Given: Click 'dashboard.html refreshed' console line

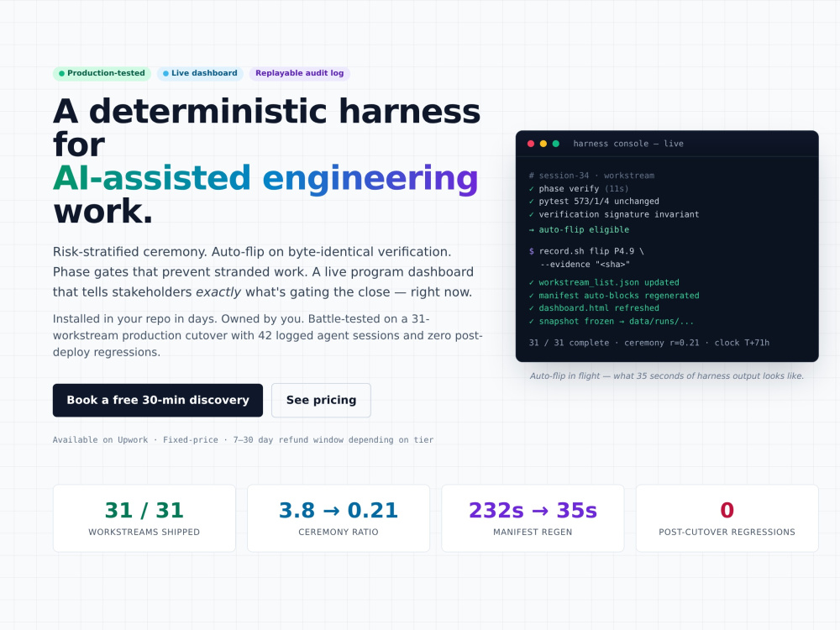Looking at the screenshot, I should 594,308.
